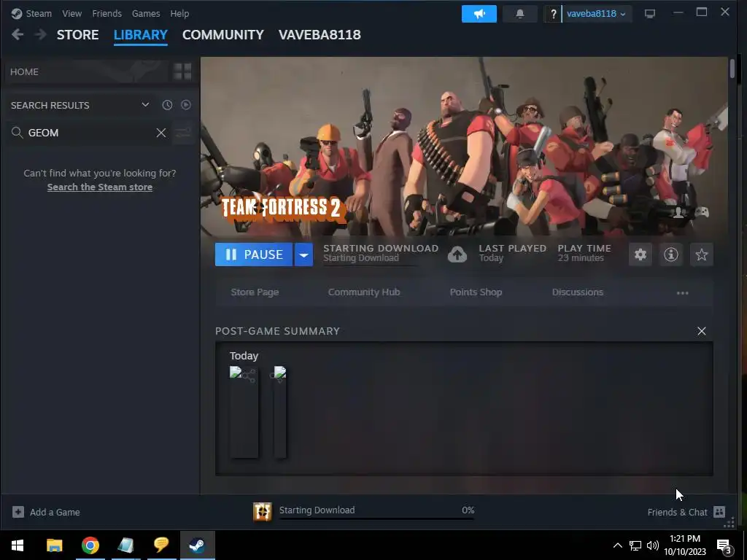Switch to Big Picture mode monitor icon

pos(649,13)
